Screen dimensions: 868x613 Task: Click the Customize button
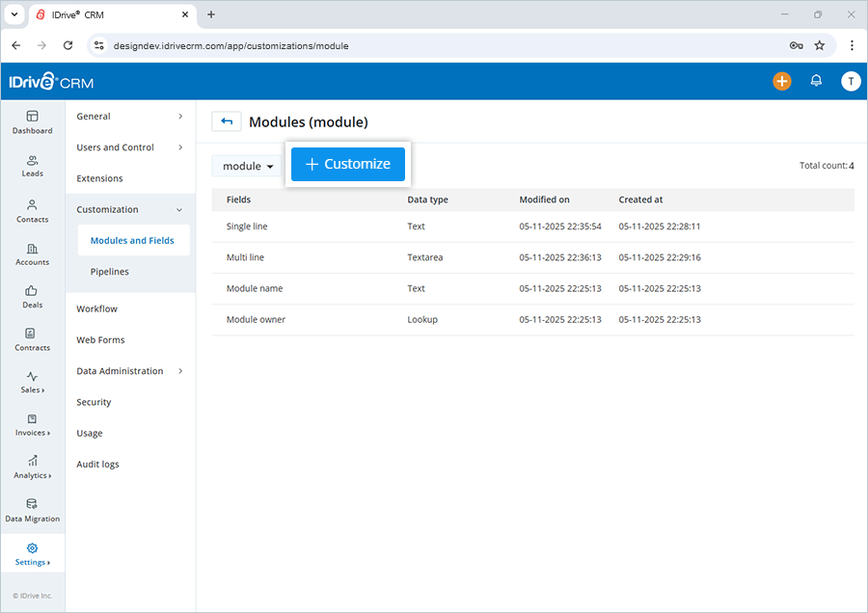coord(347,164)
